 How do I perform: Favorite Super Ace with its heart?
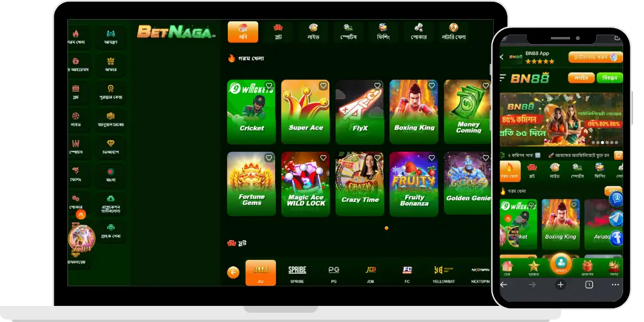(323, 86)
